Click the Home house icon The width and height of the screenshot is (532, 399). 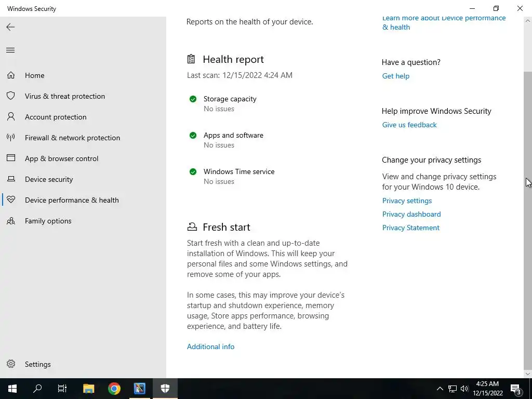coord(11,75)
